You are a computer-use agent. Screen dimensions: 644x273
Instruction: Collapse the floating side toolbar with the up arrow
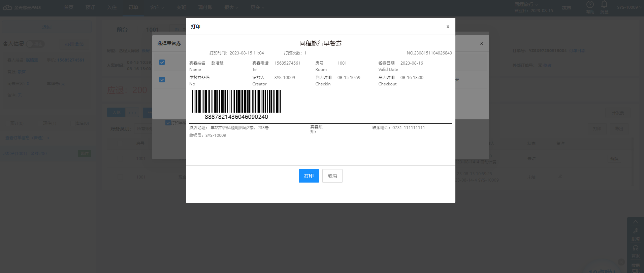(x=636, y=222)
